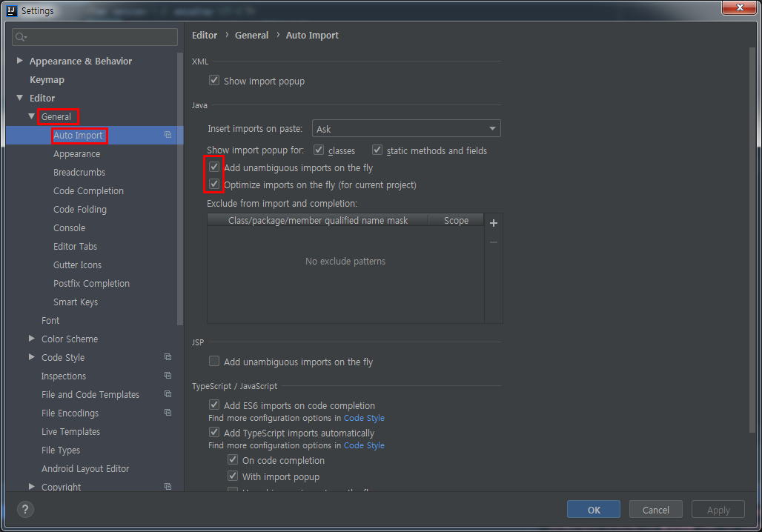
Task: Open Code Completion settings
Action: click(88, 191)
